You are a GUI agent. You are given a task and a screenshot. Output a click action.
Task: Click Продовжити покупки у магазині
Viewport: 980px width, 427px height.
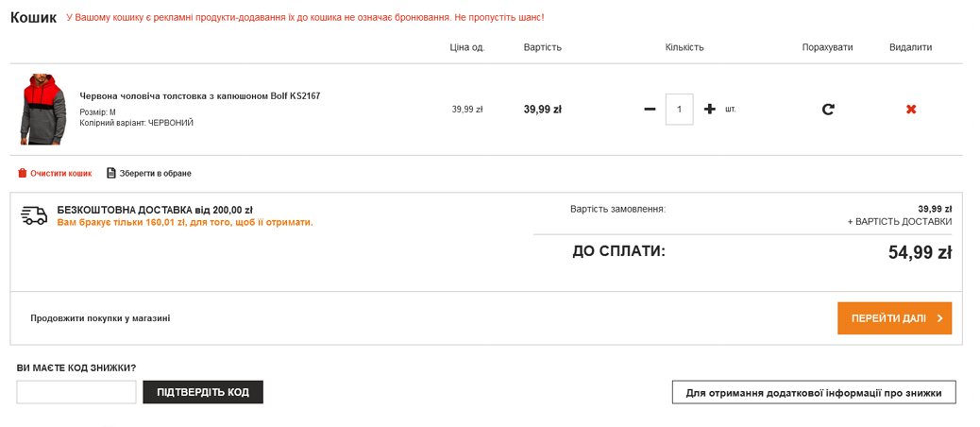[100, 318]
